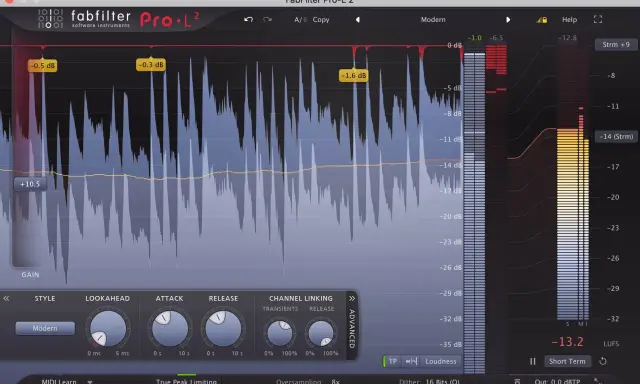Click the 0 dB scale label
This screenshot has height=384, width=640.
[454, 45]
